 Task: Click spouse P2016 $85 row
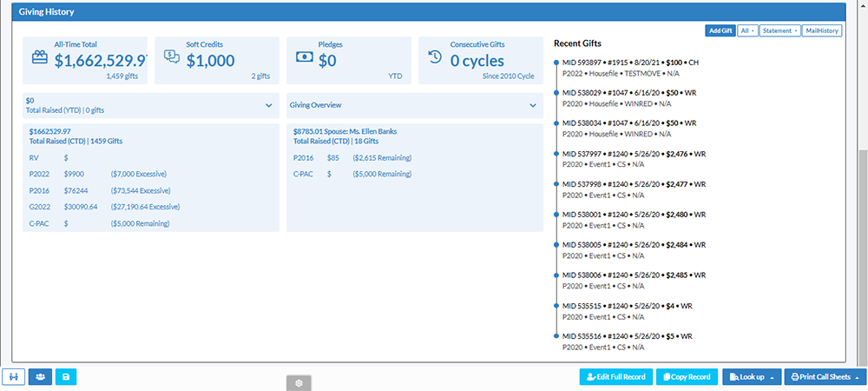pyautogui.click(x=352, y=158)
